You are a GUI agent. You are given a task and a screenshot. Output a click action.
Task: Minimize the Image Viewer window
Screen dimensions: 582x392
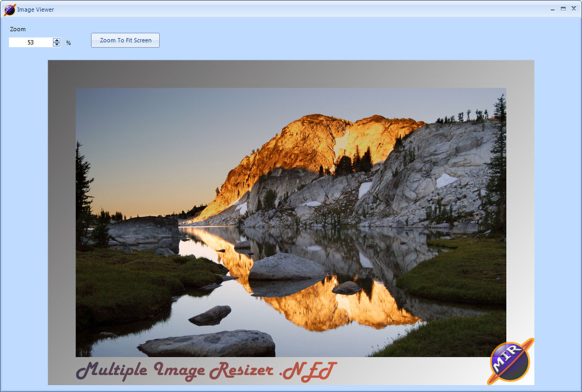pos(553,9)
